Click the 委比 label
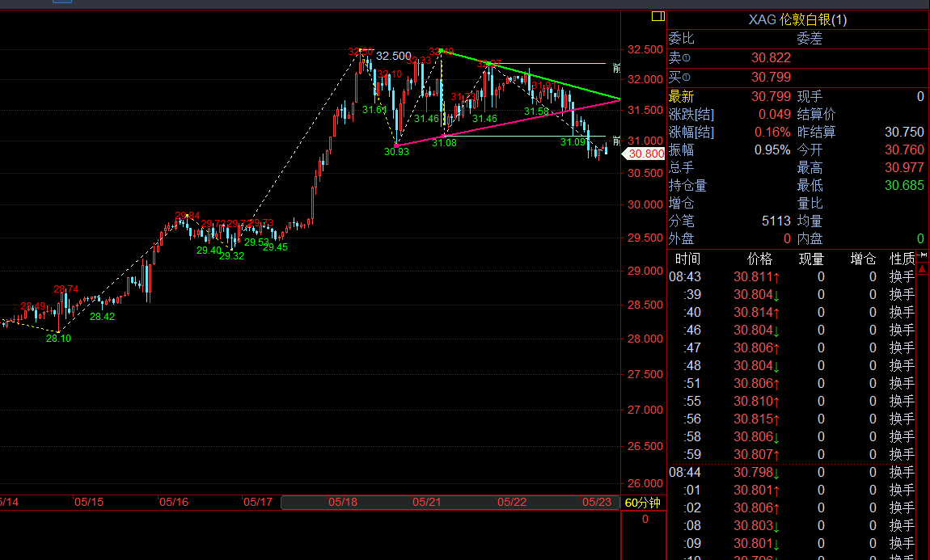The width and height of the screenshot is (930, 560). 681,39
